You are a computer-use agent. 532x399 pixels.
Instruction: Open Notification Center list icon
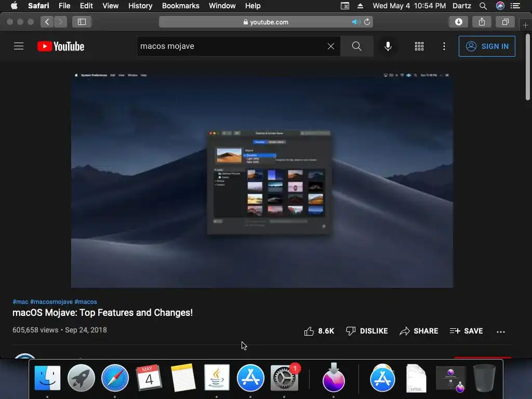[x=515, y=6]
